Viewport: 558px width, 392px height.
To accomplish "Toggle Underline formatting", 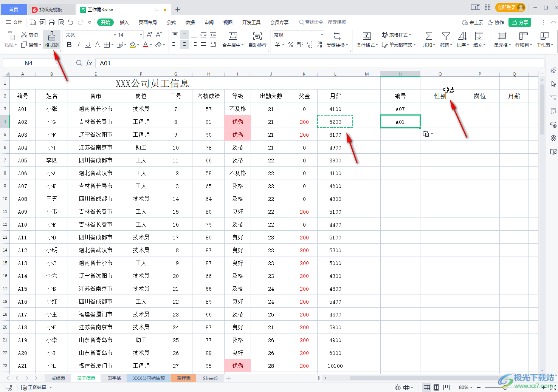I will pos(88,45).
